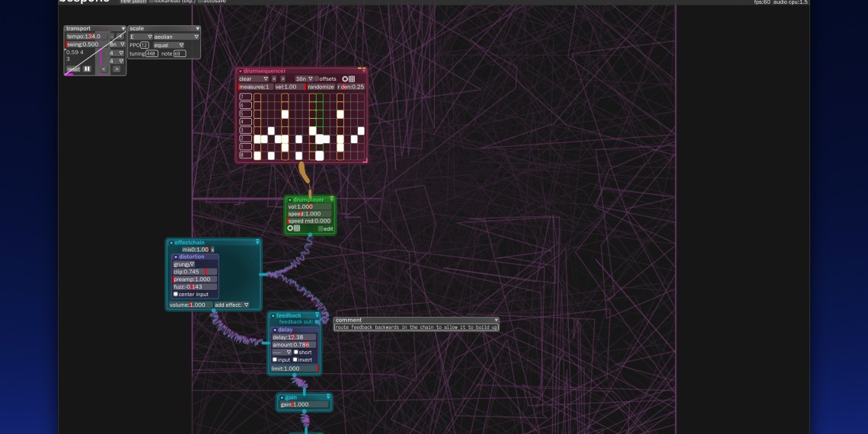Expand the add effect dropdown
Image resolution: width=868 pixels, height=434 pixels.
(x=231, y=305)
